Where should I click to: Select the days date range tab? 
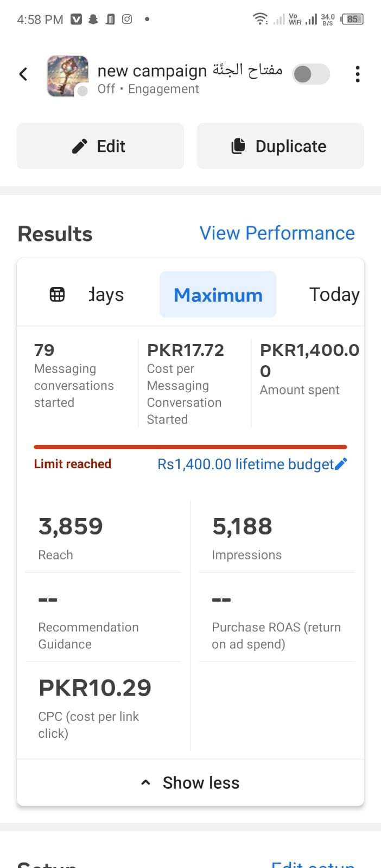pyautogui.click(x=106, y=295)
